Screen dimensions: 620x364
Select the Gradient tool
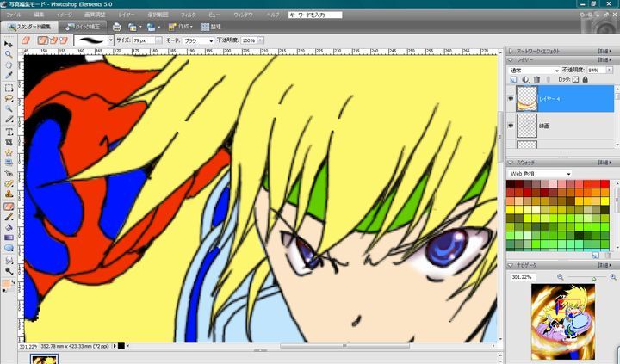9,238
